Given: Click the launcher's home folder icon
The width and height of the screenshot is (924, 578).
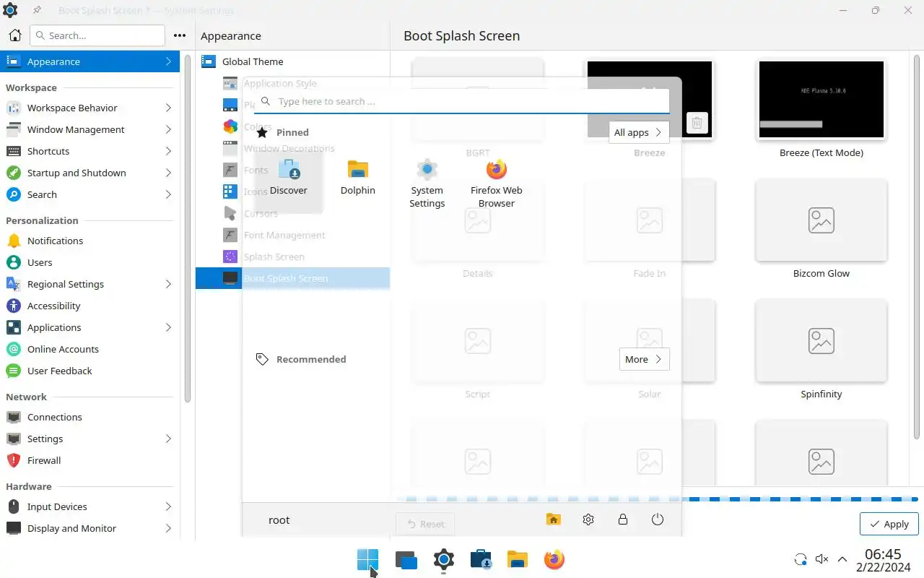Looking at the screenshot, I should click(x=554, y=519).
